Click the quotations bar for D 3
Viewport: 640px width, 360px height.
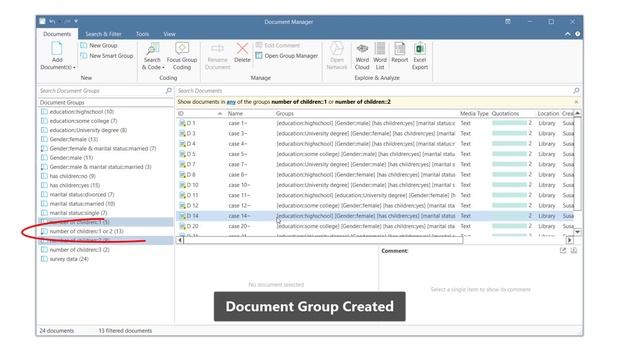509,133
